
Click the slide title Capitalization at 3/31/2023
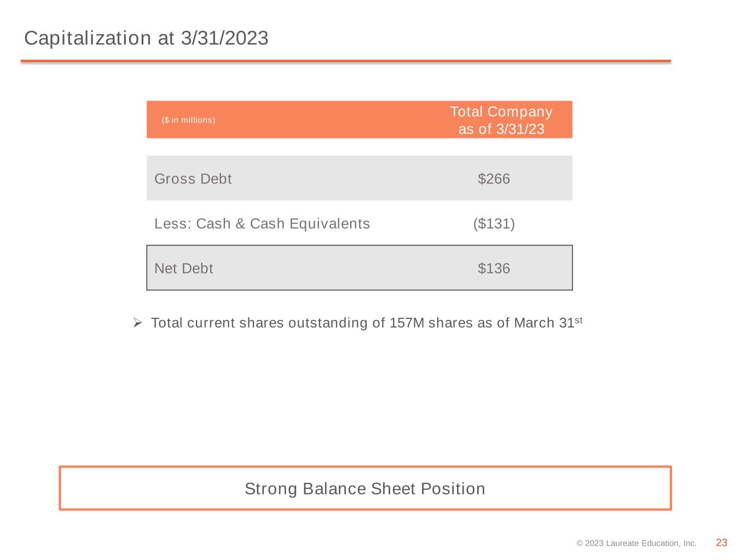click(x=146, y=38)
